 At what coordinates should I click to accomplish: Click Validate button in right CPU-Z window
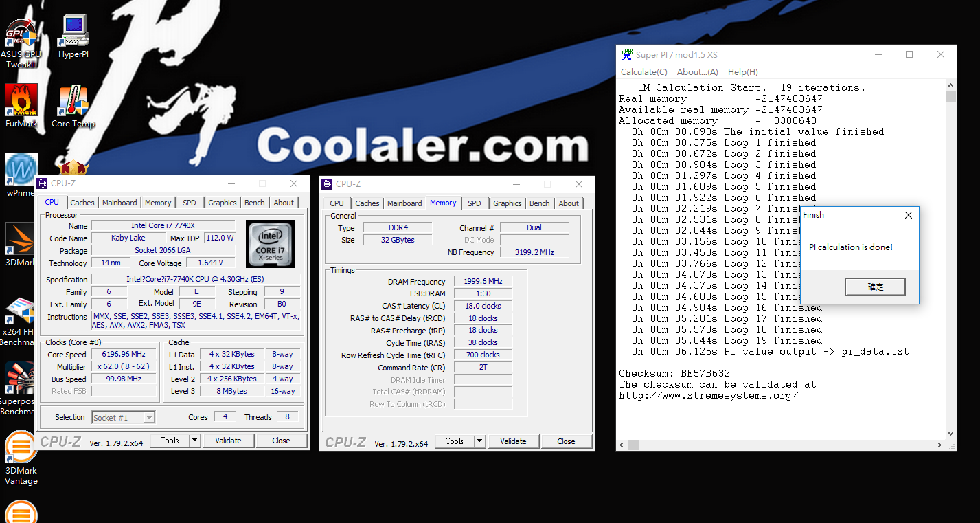click(x=513, y=441)
